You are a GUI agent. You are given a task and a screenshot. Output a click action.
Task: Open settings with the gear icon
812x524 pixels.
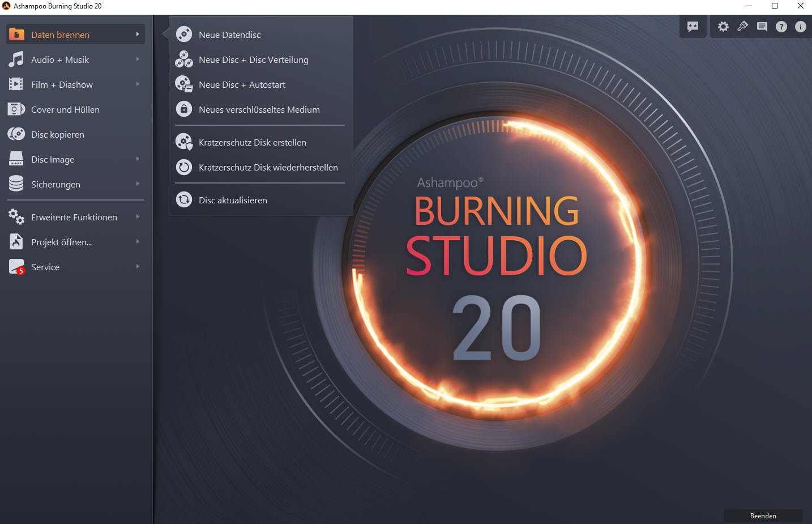pos(723,27)
